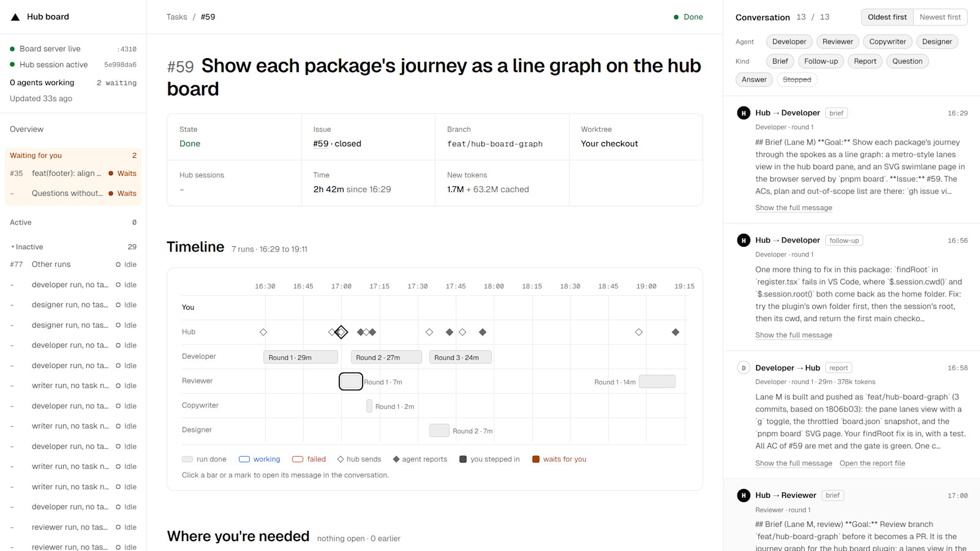Click the H avatar on the 16:56 follow-up message
980x551 pixels.
(x=744, y=241)
